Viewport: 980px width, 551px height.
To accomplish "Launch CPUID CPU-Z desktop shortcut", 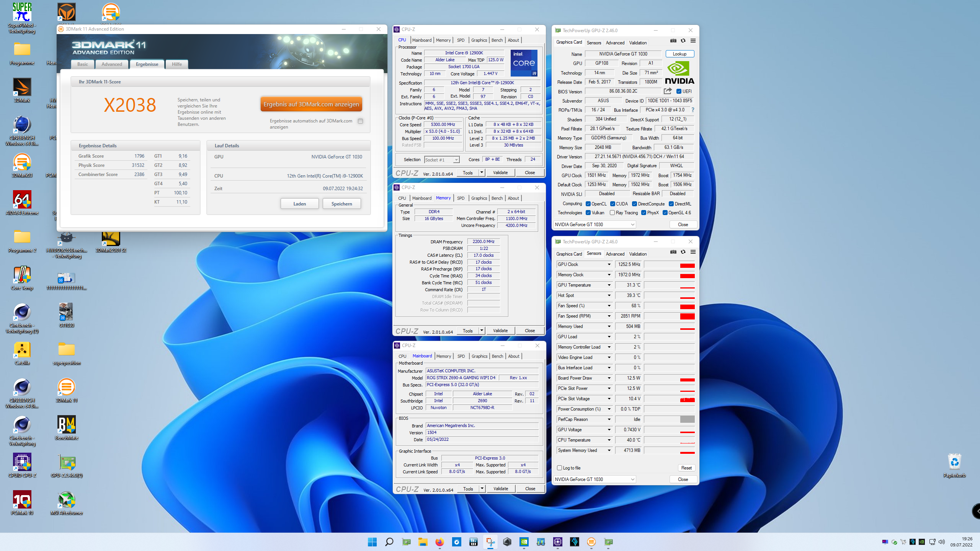I will [22, 466].
